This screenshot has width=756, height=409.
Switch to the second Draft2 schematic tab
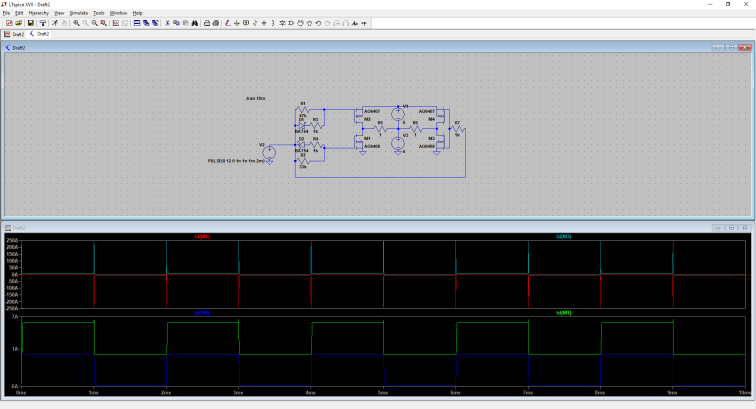pos(40,34)
